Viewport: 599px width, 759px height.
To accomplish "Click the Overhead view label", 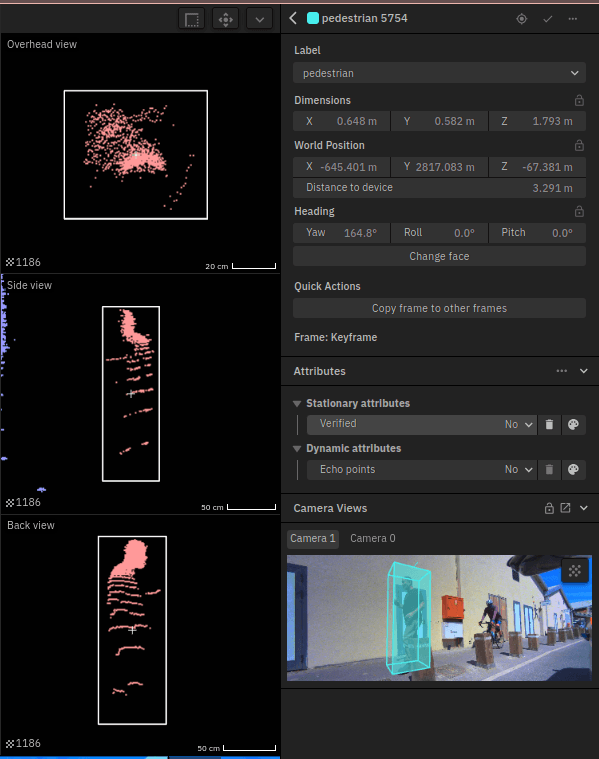I will click(42, 45).
